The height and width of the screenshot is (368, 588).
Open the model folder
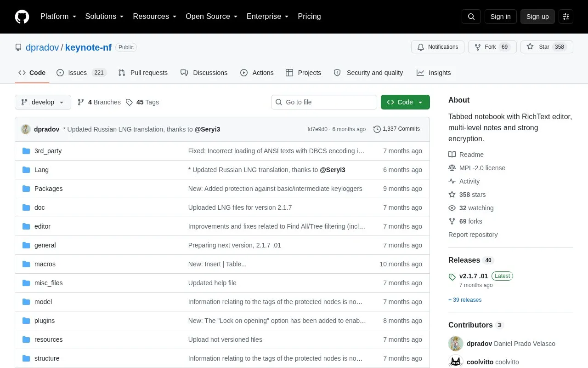(x=43, y=302)
